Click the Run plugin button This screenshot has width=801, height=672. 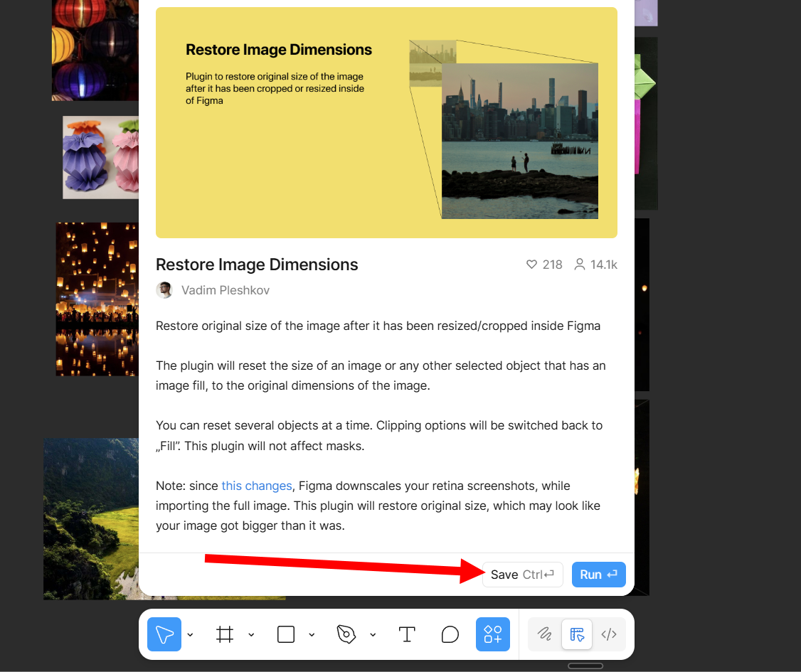[599, 575]
